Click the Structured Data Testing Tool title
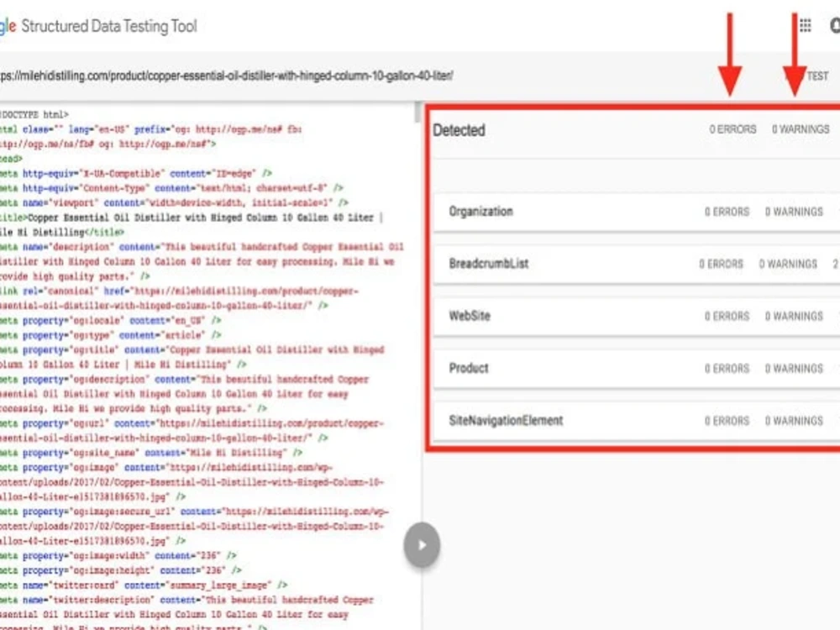Viewport: 840px width, 630px height. pyautogui.click(x=109, y=26)
